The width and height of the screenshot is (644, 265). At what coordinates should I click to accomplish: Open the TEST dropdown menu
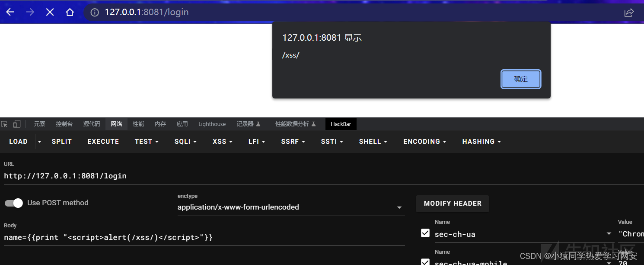click(x=147, y=142)
